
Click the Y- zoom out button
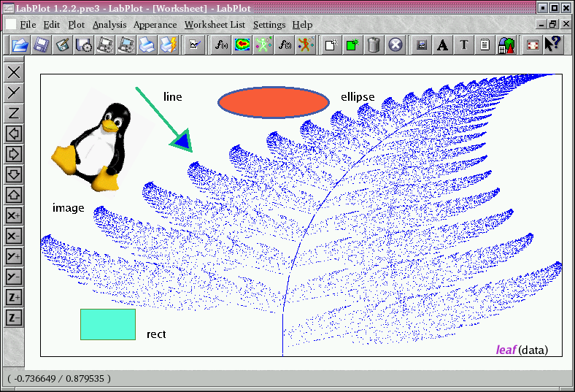(x=14, y=277)
